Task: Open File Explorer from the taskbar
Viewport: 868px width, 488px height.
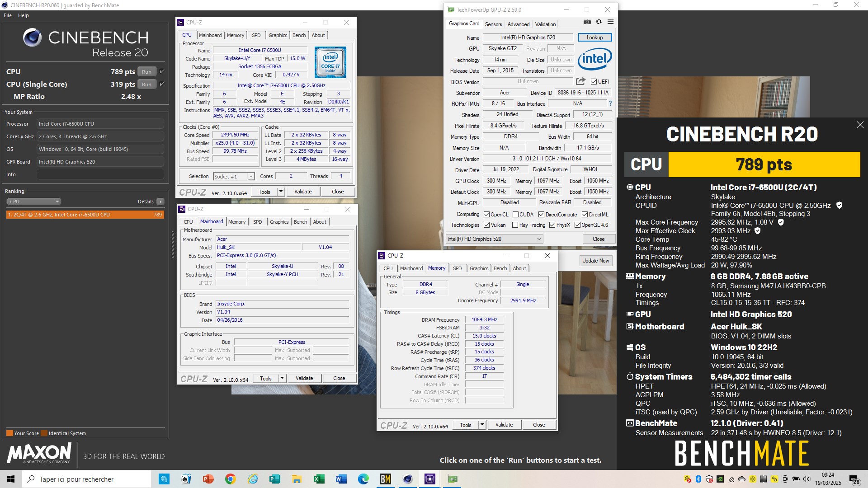Action: [x=297, y=479]
